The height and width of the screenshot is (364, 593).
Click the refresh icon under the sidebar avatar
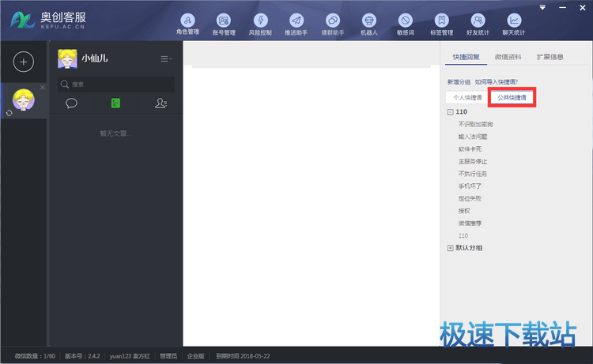click(9, 113)
